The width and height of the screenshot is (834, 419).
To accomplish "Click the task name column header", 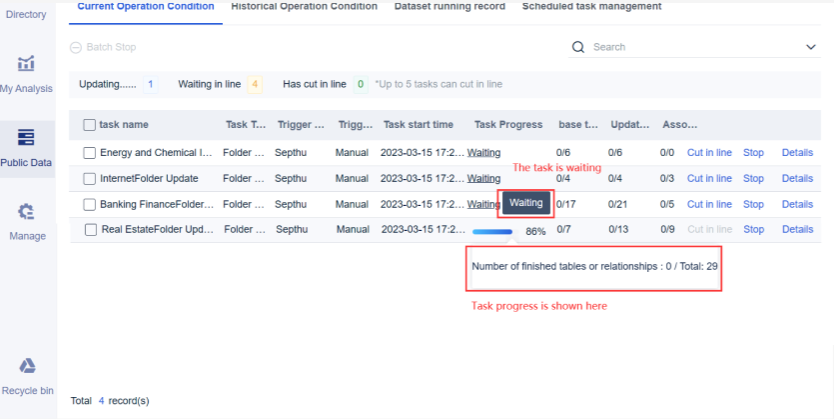I will tap(123, 124).
